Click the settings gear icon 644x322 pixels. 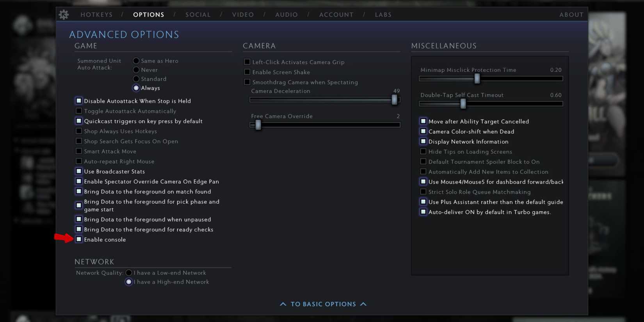[64, 14]
